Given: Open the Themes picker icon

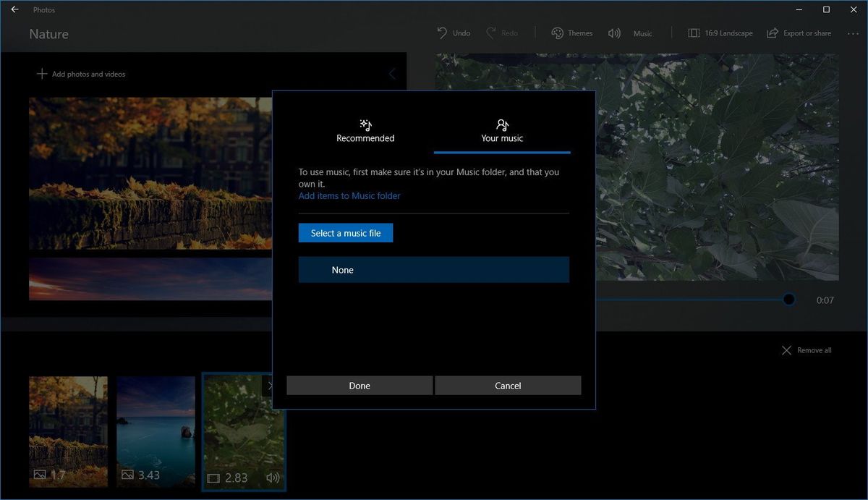Looking at the screenshot, I should (558, 33).
